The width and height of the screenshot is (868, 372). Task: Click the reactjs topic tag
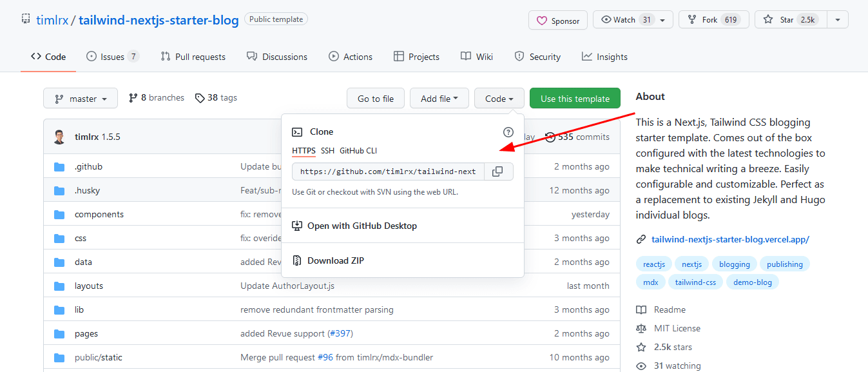pos(654,264)
